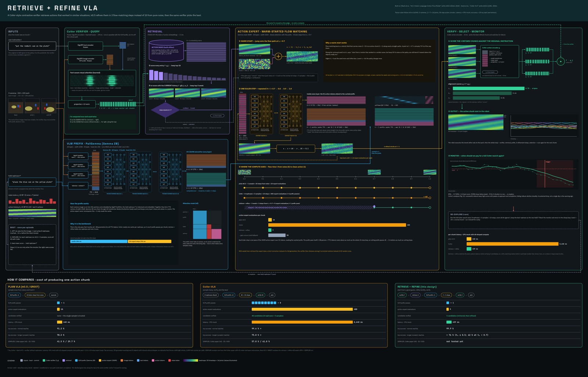This screenshot has width=588, height=377.
Task: Select the seed 1 heatmap in Retrieval
Action: [x=161, y=93]
